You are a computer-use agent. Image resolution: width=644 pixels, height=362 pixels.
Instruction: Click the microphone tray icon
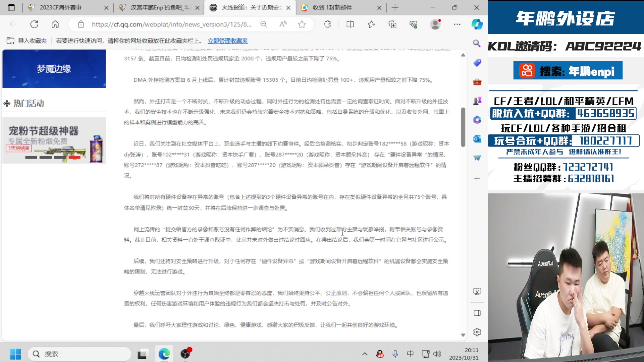395,354
